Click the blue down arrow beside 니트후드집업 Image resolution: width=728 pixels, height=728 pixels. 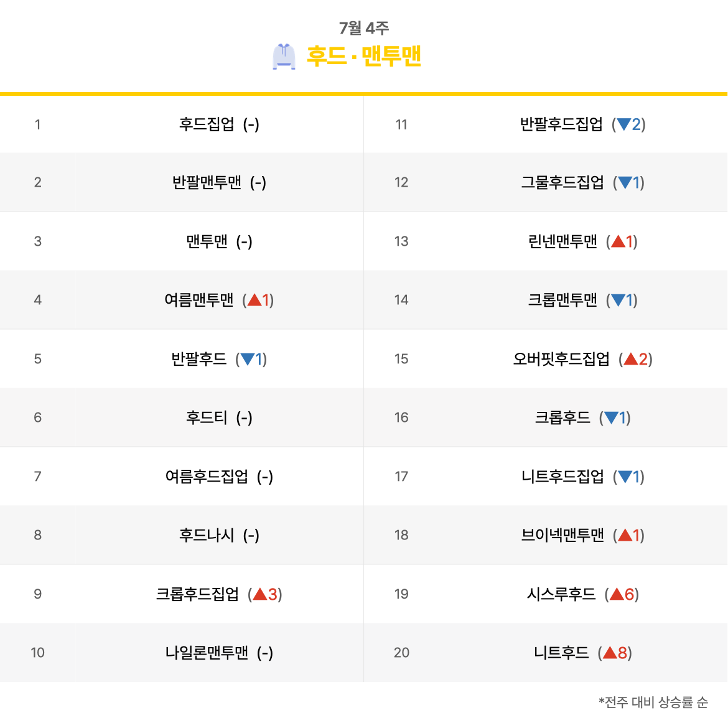pos(625,477)
